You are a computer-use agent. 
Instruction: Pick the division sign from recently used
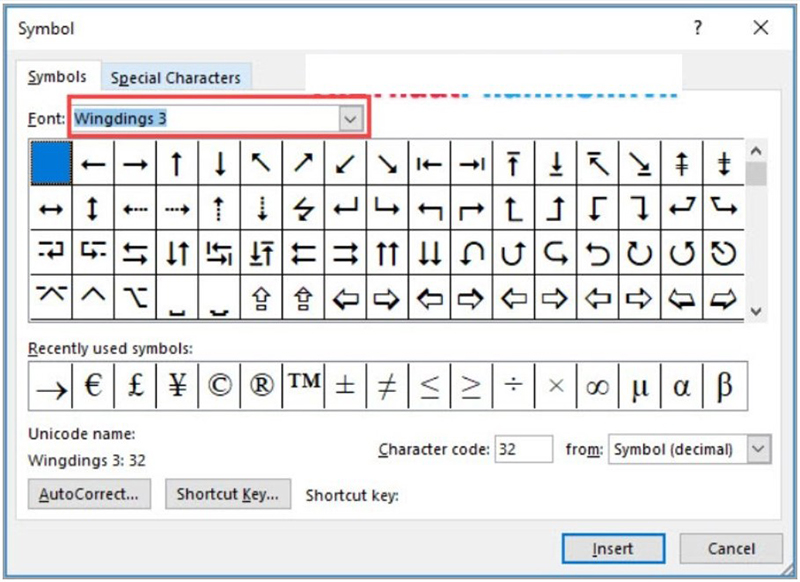[513, 386]
